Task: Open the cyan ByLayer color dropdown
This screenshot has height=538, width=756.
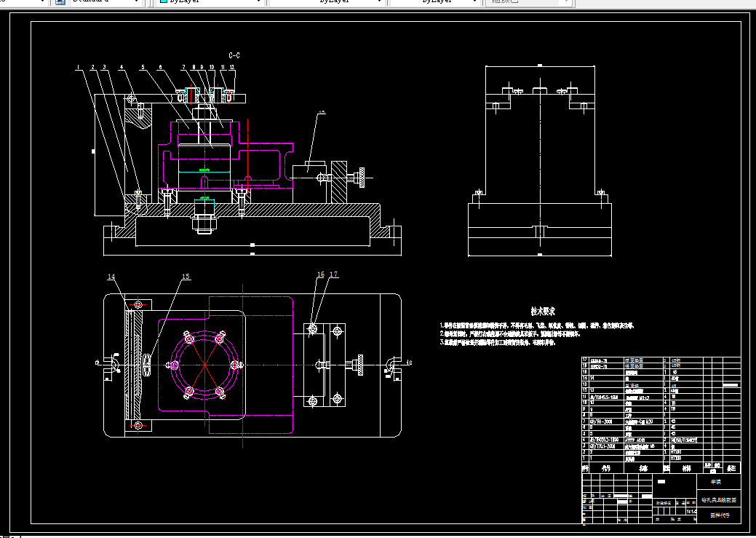Action: click(x=210, y=2)
